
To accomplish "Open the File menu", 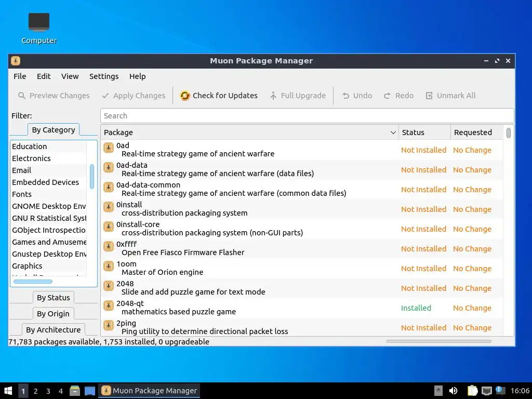I will coord(20,76).
